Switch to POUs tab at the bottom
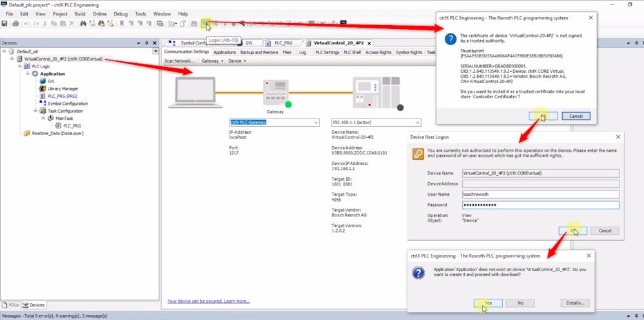 pyautogui.click(x=11, y=305)
